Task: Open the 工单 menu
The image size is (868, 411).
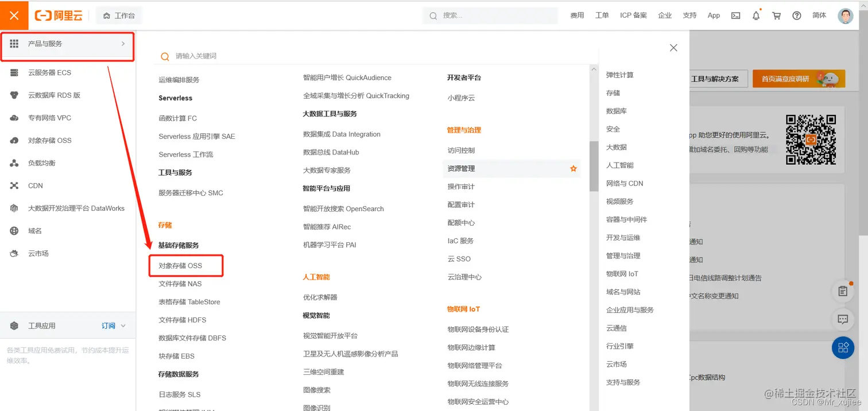Action: pyautogui.click(x=602, y=15)
